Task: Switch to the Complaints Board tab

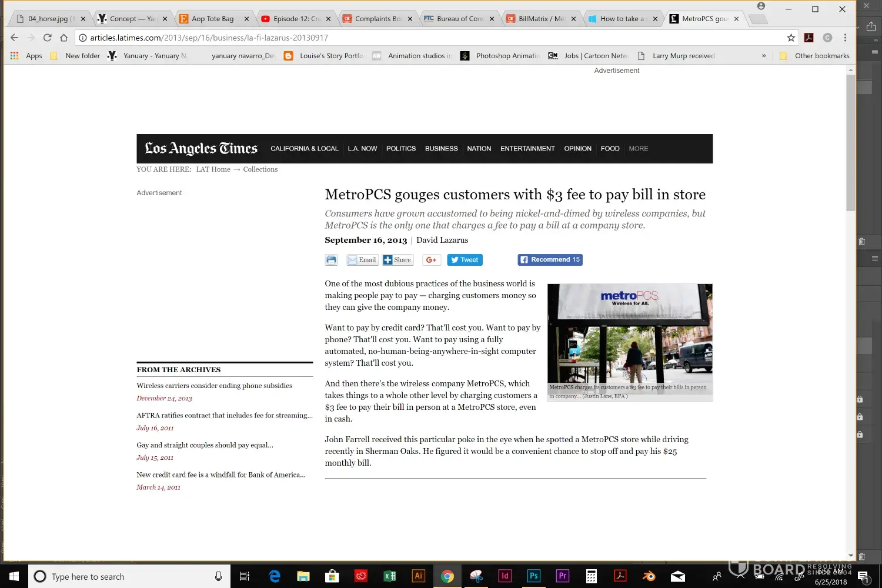Action: 377,19
